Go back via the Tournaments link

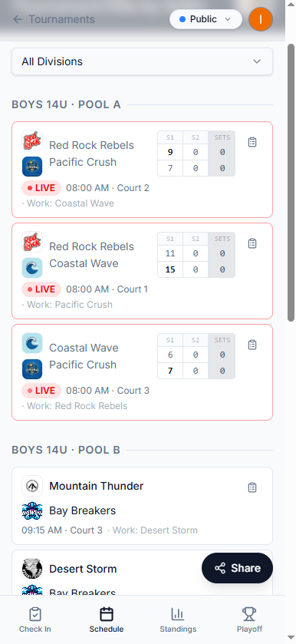click(61, 19)
